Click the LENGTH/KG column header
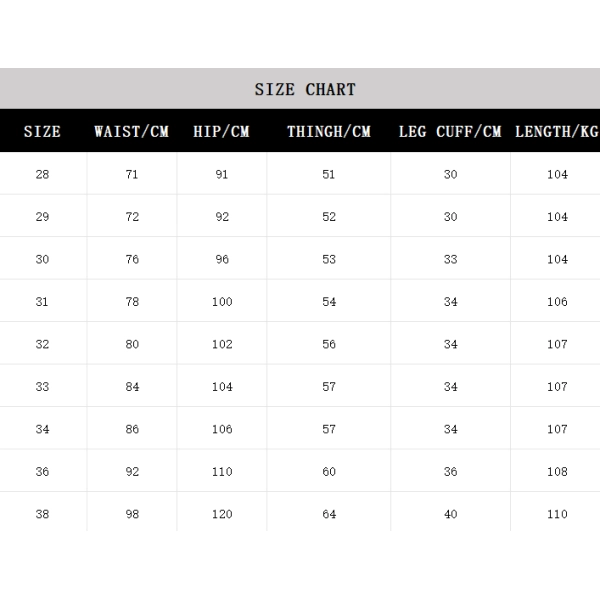 (x=557, y=131)
